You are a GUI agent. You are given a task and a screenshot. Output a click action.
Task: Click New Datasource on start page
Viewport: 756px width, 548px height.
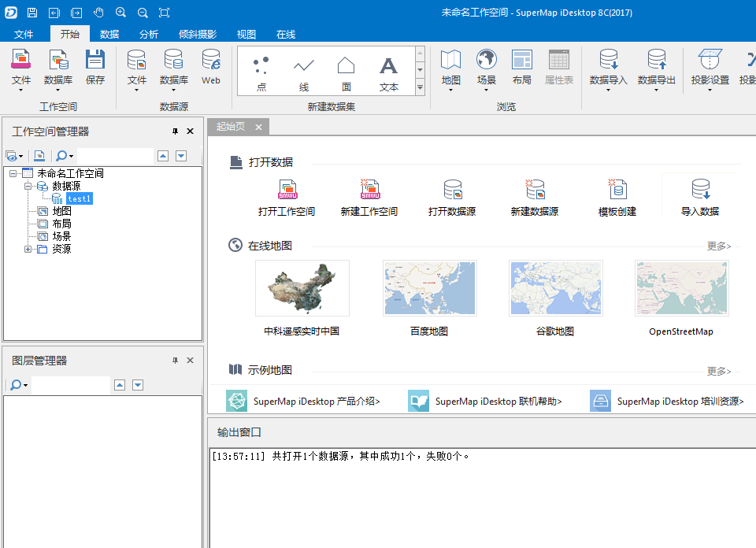(535, 198)
